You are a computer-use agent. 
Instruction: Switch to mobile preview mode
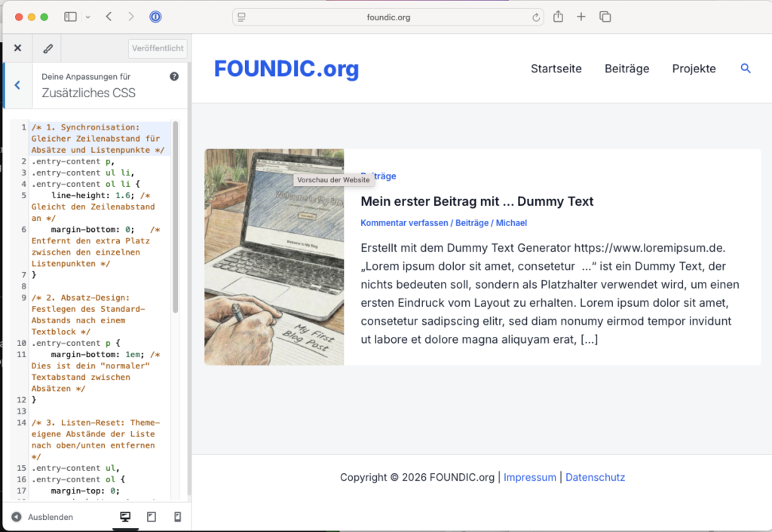point(177,517)
